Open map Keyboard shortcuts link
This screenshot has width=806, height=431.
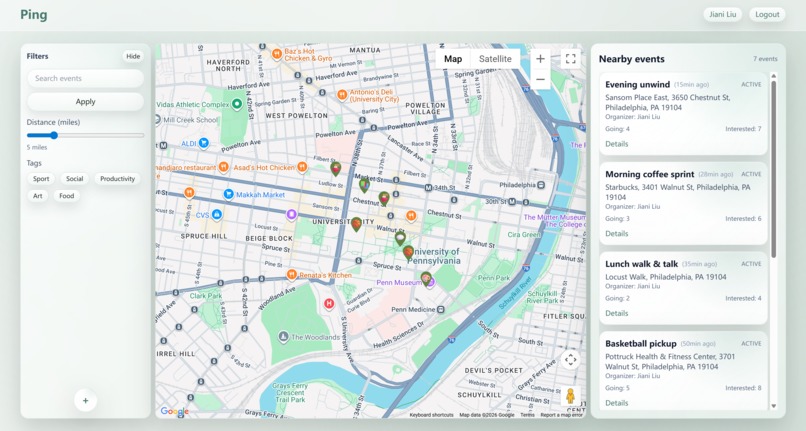coord(431,415)
